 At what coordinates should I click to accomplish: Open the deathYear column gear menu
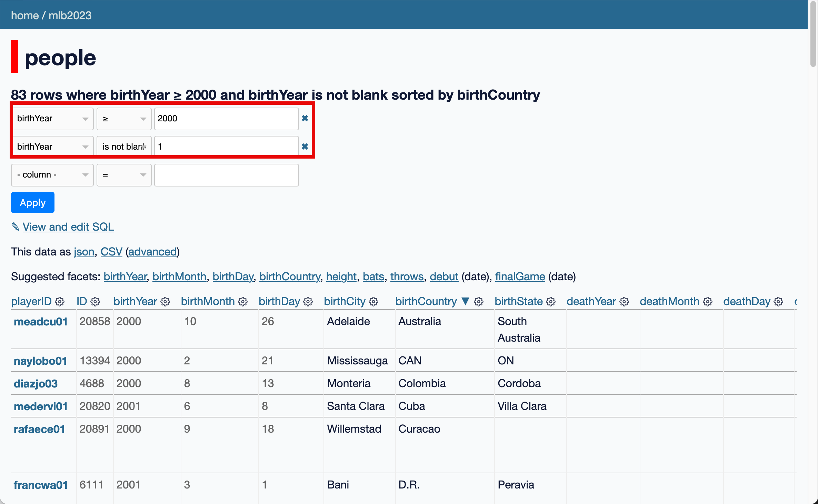624,302
